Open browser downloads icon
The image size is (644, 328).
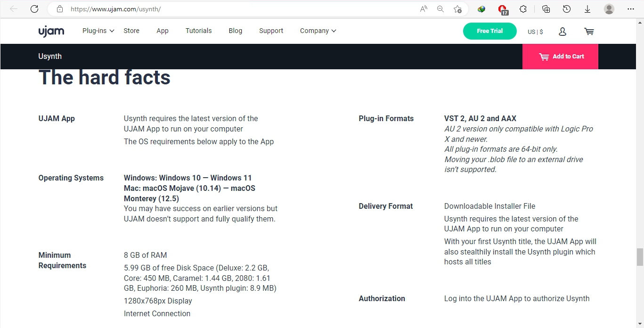pos(587,9)
